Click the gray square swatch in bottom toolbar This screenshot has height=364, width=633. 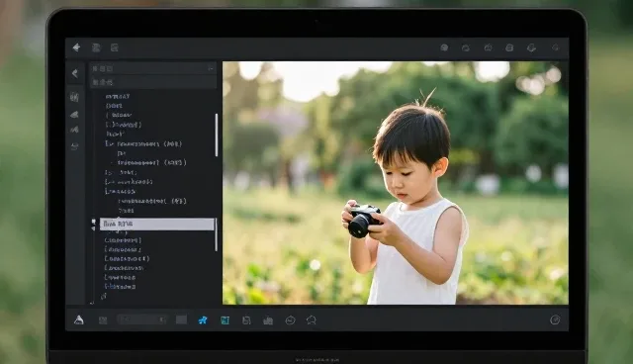click(x=181, y=320)
